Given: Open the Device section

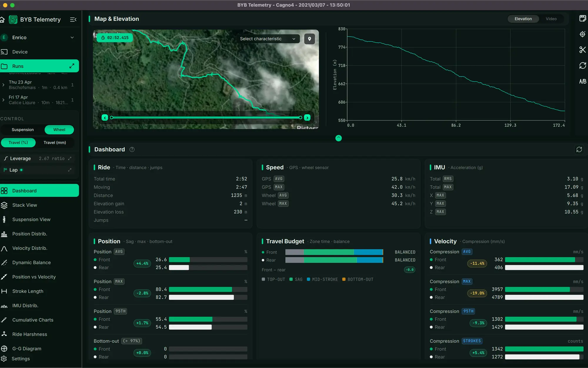Looking at the screenshot, I should 39,52.
